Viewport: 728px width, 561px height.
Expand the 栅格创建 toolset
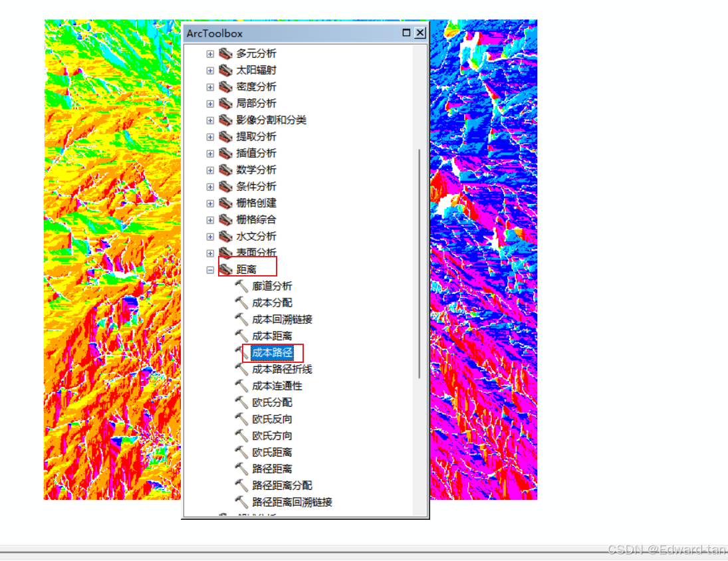210,203
